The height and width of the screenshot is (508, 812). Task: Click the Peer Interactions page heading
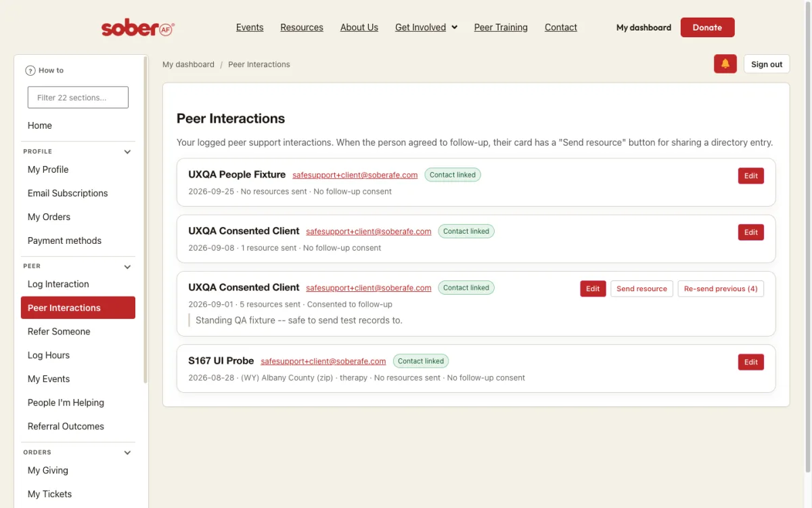231,119
